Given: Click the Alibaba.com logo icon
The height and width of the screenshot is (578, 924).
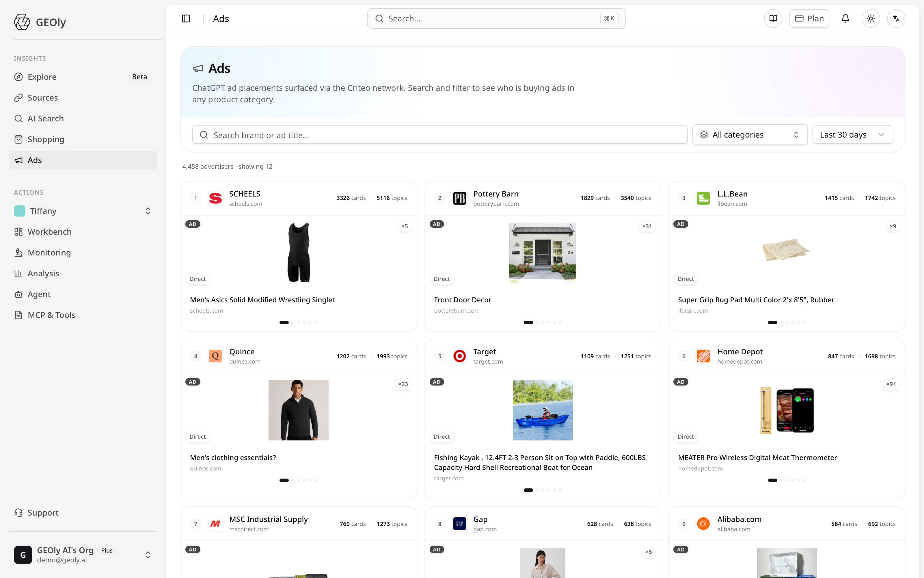Looking at the screenshot, I should 703,524.
